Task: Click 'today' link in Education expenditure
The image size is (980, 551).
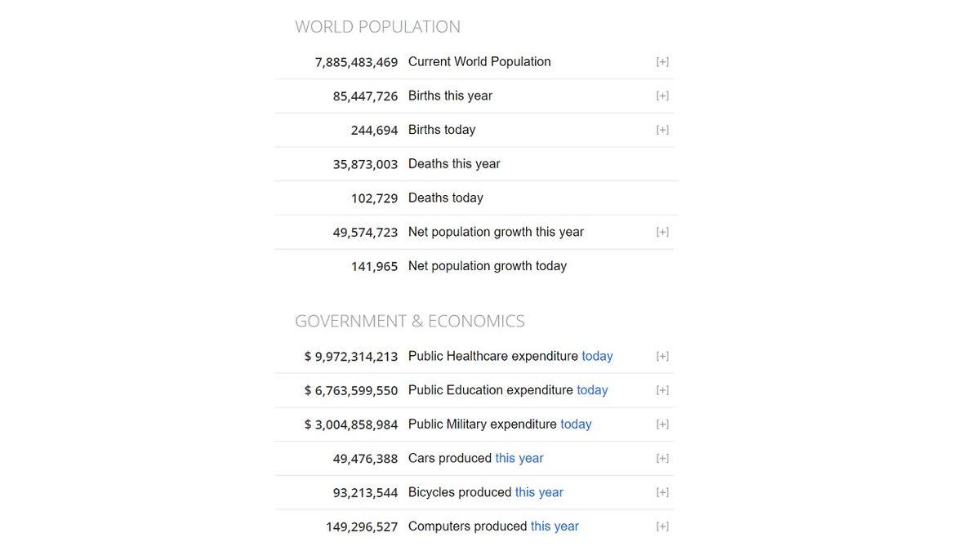Action: pos(592,390)
